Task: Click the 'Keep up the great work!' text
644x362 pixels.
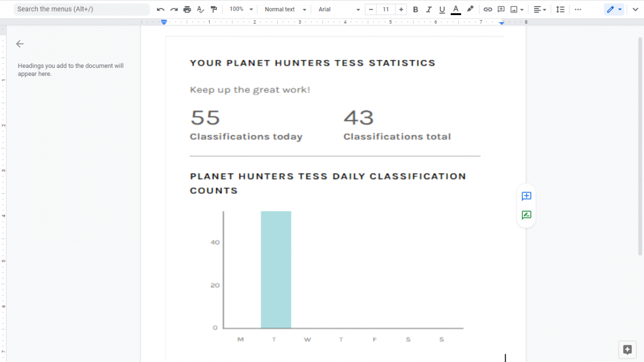Action: click(250, 90)
